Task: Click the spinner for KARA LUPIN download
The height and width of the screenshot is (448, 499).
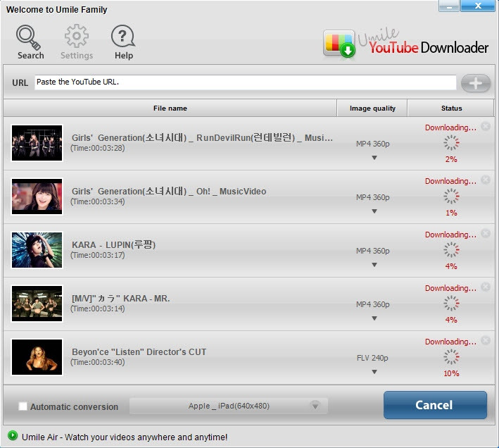Action: click(451, 249)
